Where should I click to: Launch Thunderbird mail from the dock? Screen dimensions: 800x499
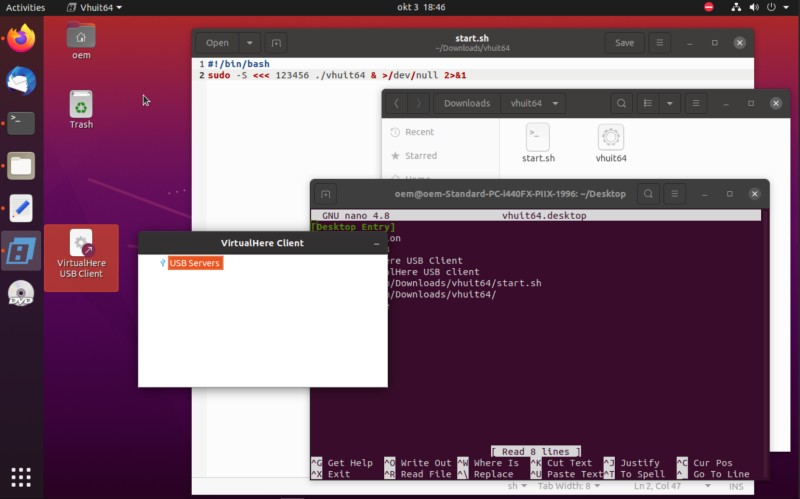[x=21, y=81]
